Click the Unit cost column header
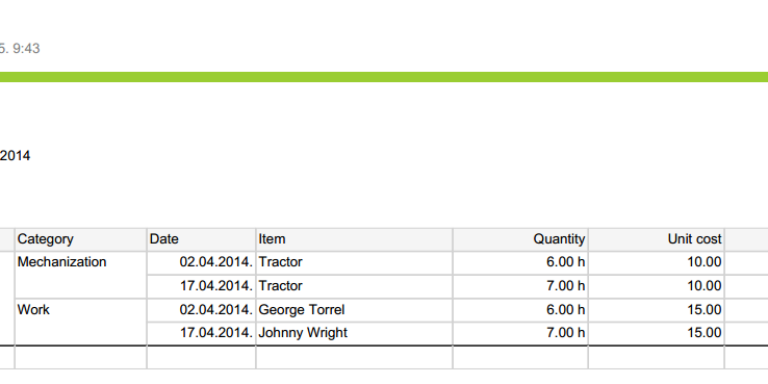Screen dimensions: 768x384 [x=656, y=240]
